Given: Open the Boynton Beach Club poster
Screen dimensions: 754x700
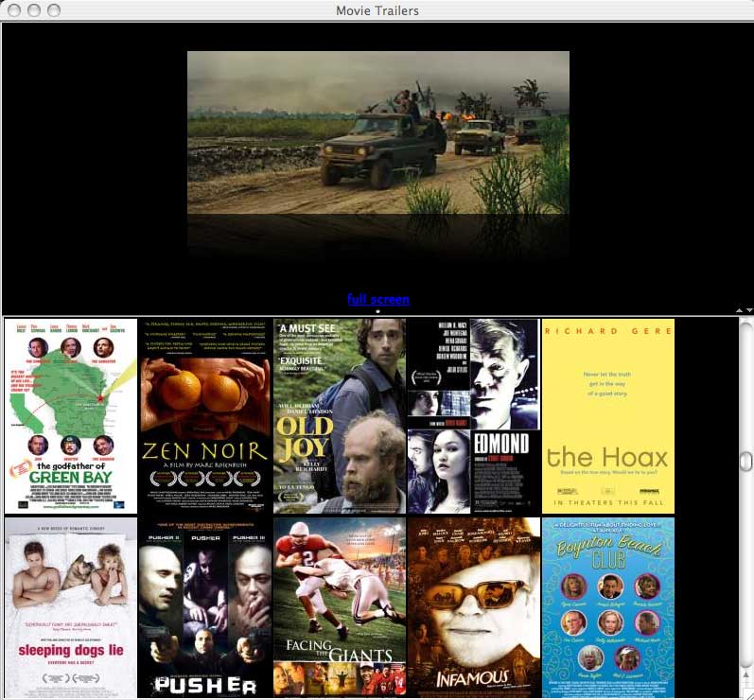Looking at the screenshot, I should [608, 607].
